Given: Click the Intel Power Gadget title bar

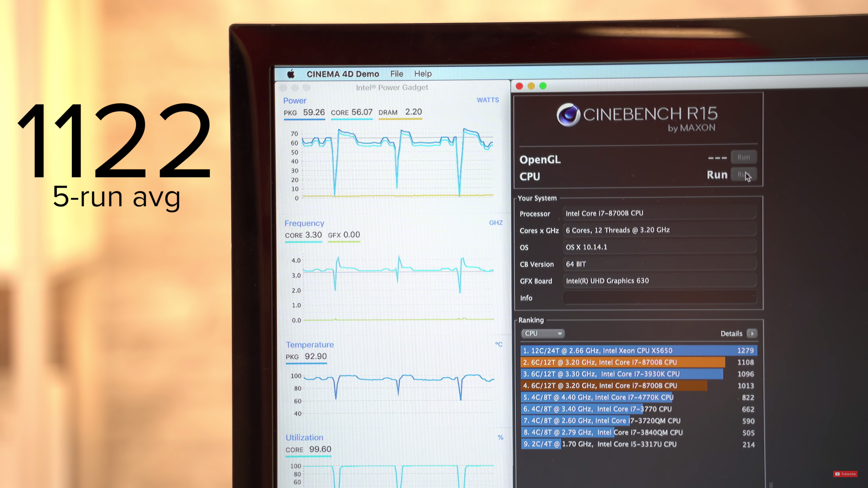Looking at the screenshot, I should [392, 88].
